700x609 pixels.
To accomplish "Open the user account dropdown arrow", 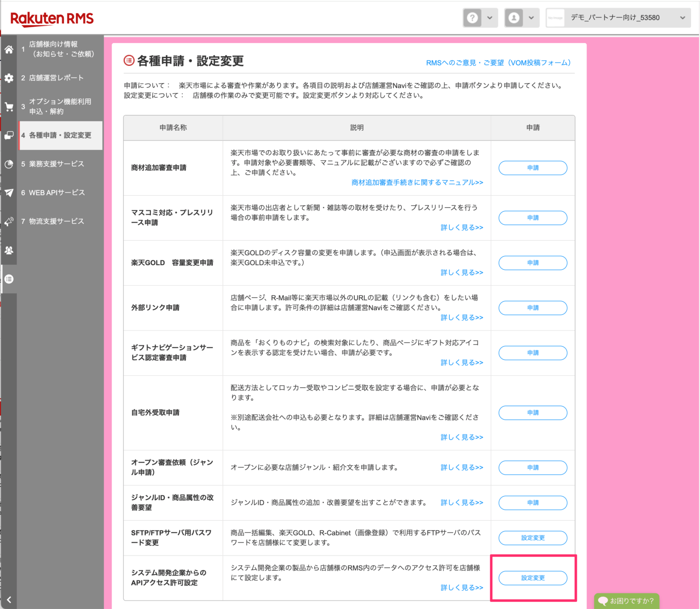I will (x=531, y=18).
